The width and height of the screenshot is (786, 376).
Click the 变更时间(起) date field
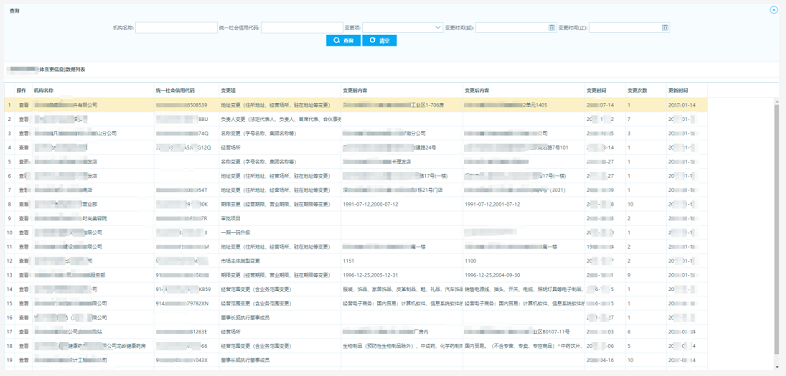tap(516, 28)
